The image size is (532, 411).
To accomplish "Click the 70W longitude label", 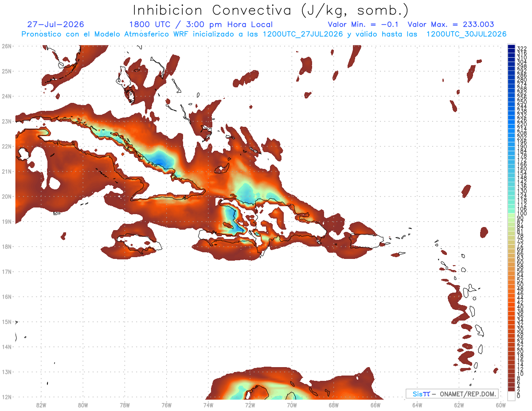I will click(292, 405).
